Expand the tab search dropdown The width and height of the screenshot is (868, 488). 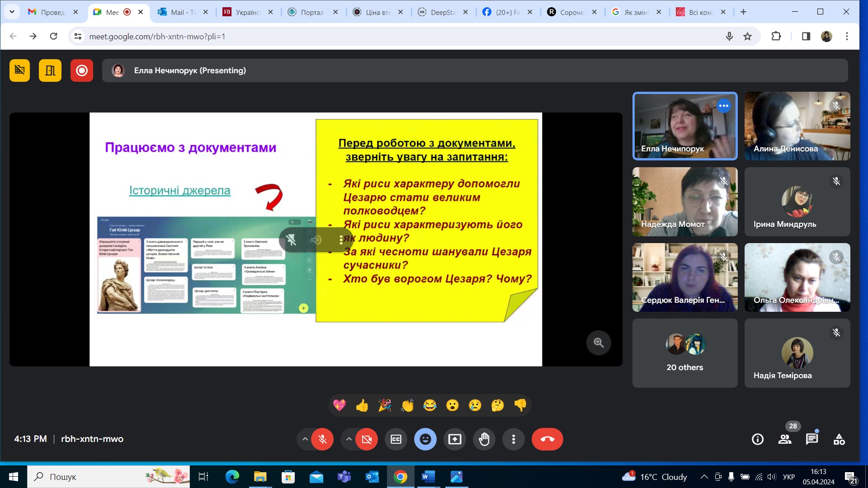[x=12, y=12]
